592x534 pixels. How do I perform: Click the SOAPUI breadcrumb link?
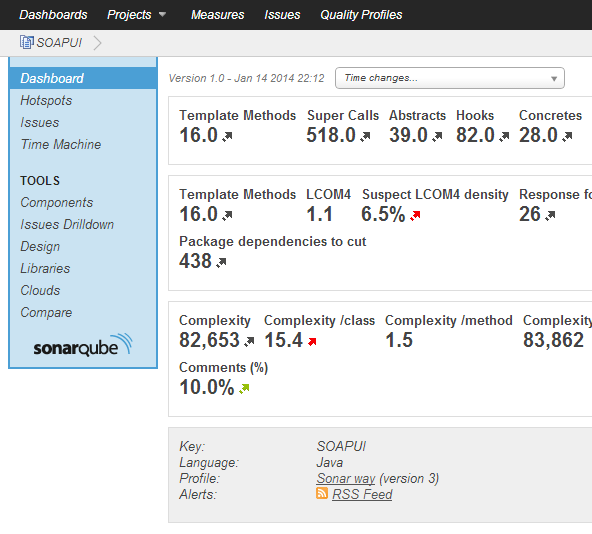click(59, 43)
